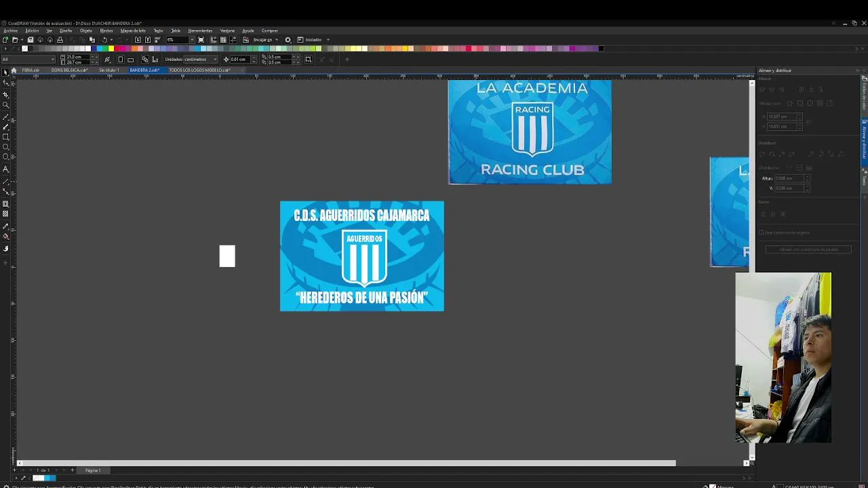Click the Altura distribute spacing field

(789, 178)
